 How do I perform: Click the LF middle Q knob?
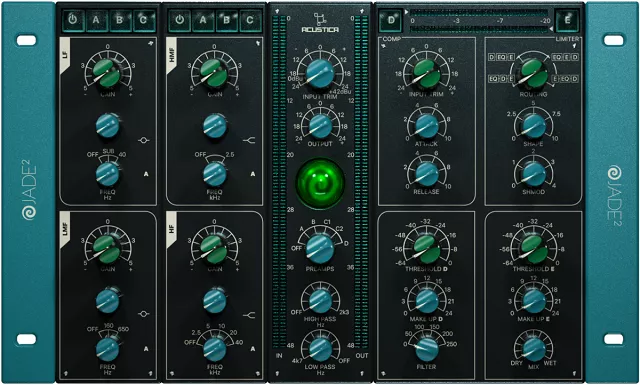click(x=108, y=126)
